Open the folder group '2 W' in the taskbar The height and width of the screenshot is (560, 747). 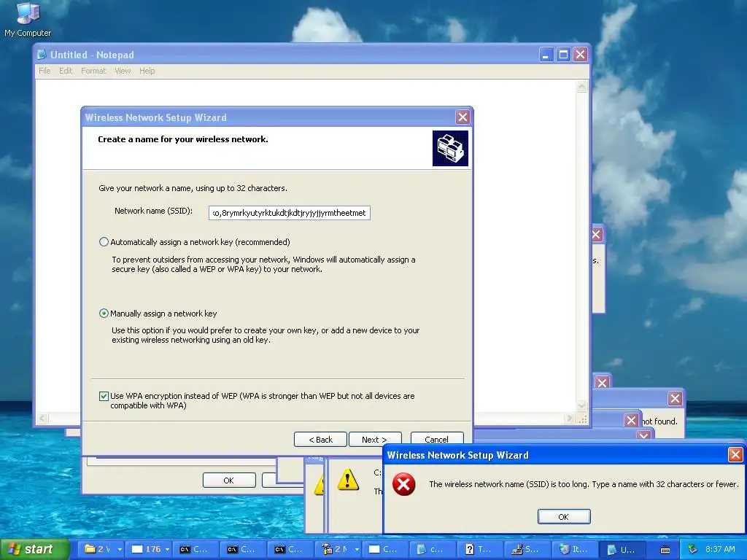point(97,549)
